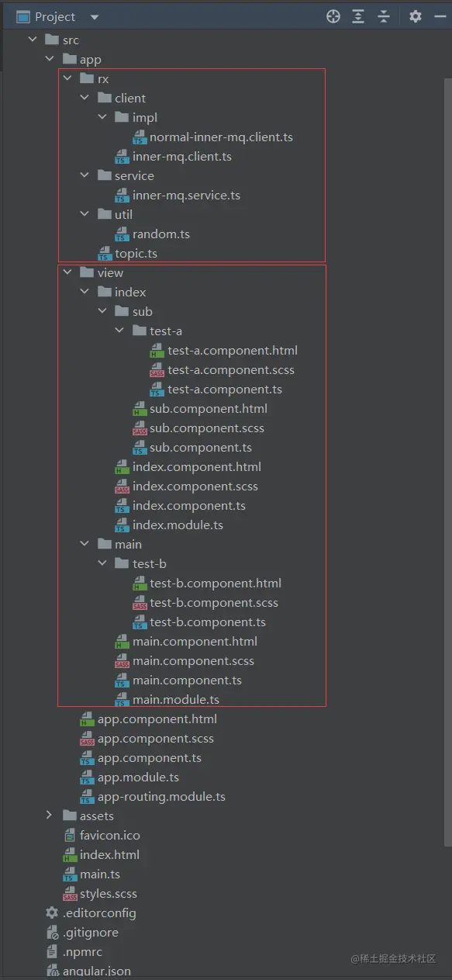The width and height of the screenshot is (452, 980).
Task: Click the Collapse All toolbar icon
Action: (384, 16)
